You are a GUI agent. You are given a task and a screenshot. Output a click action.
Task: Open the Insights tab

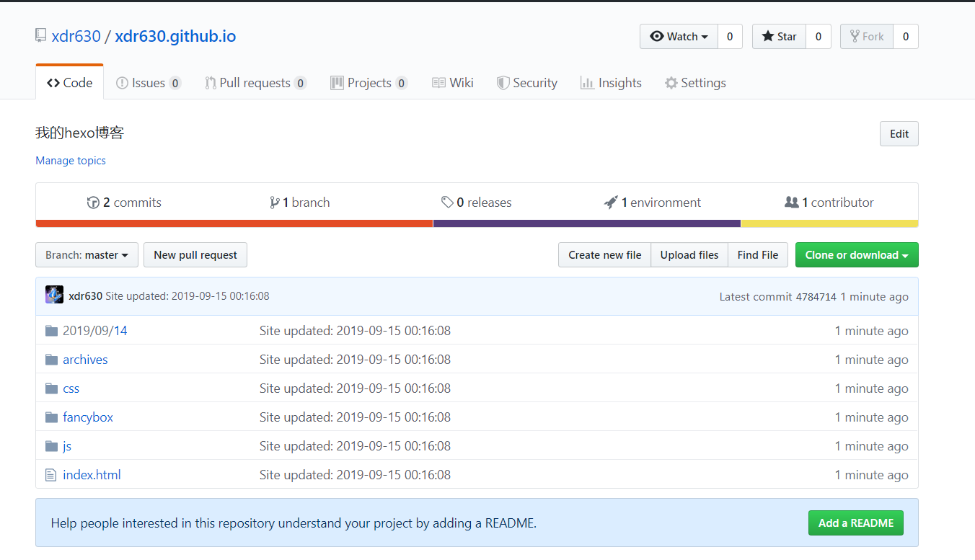coord(611,83)
